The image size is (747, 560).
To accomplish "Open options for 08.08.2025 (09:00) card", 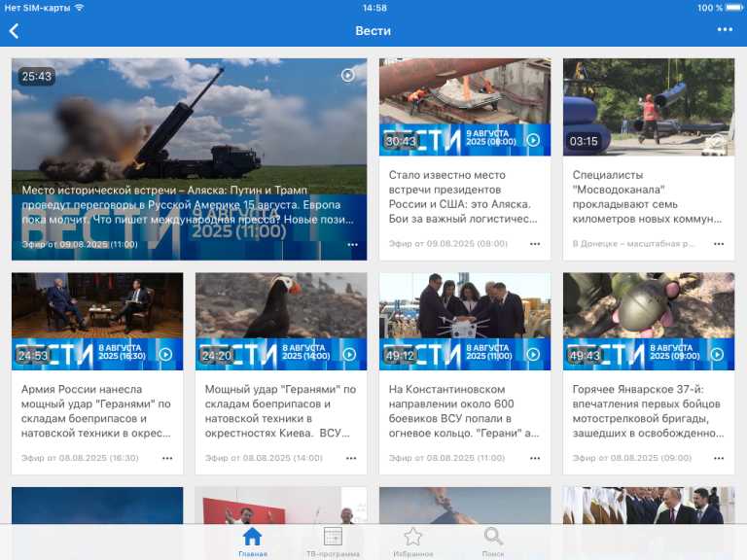I will click(x=719, y=458).
